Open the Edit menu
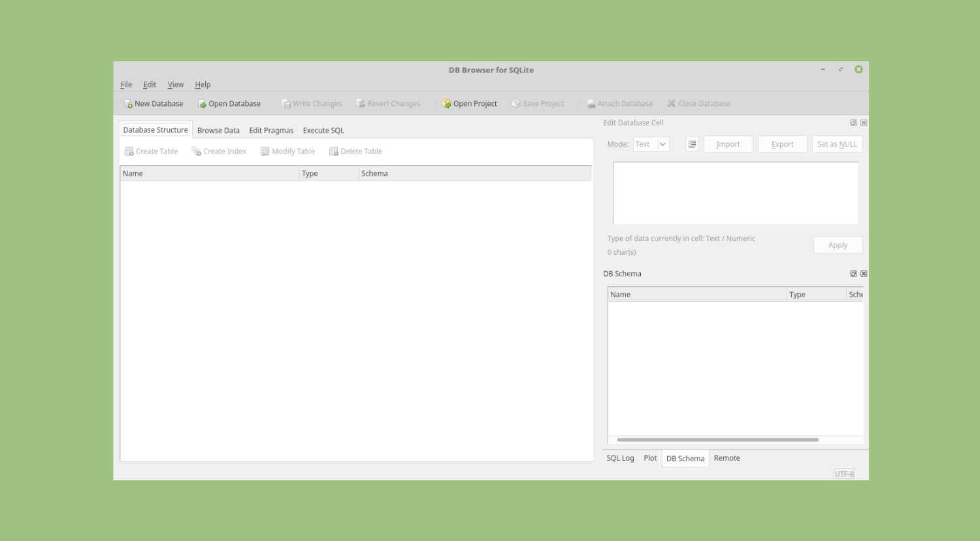 click(150, 85)
